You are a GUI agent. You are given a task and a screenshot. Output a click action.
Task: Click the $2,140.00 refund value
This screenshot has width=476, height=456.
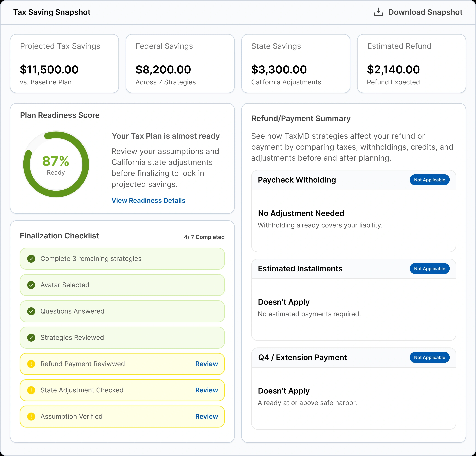tap(393, 69)
